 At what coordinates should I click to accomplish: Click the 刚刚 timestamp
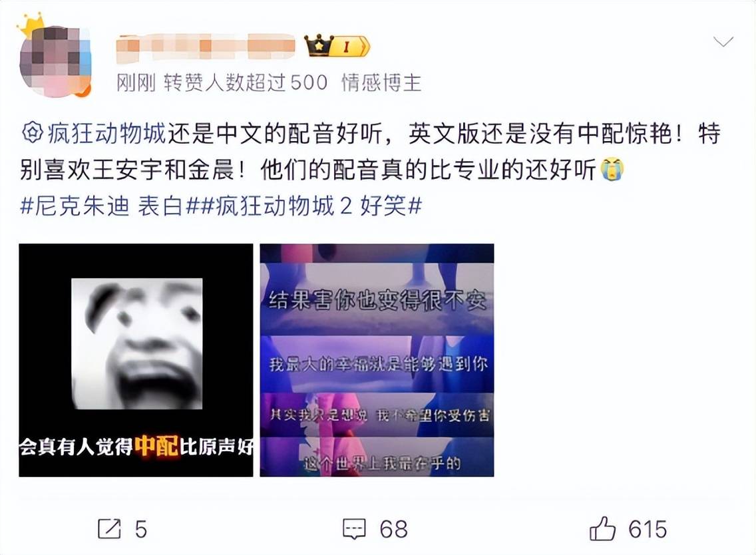coord(136,83)
